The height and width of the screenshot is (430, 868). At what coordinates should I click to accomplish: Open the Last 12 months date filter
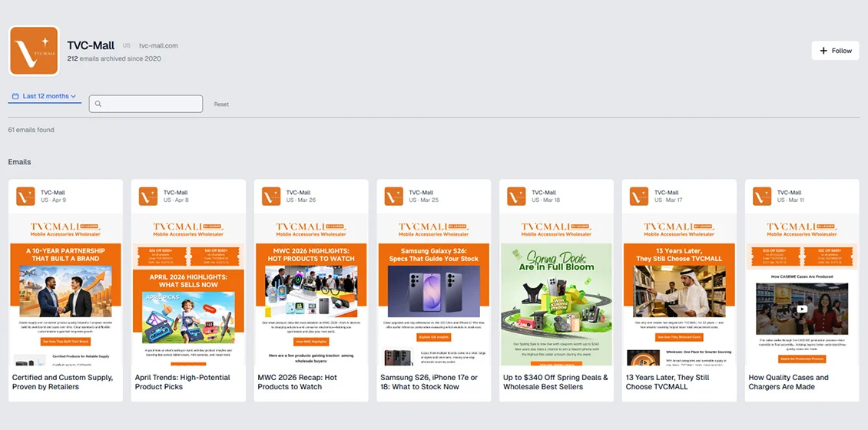45,96
